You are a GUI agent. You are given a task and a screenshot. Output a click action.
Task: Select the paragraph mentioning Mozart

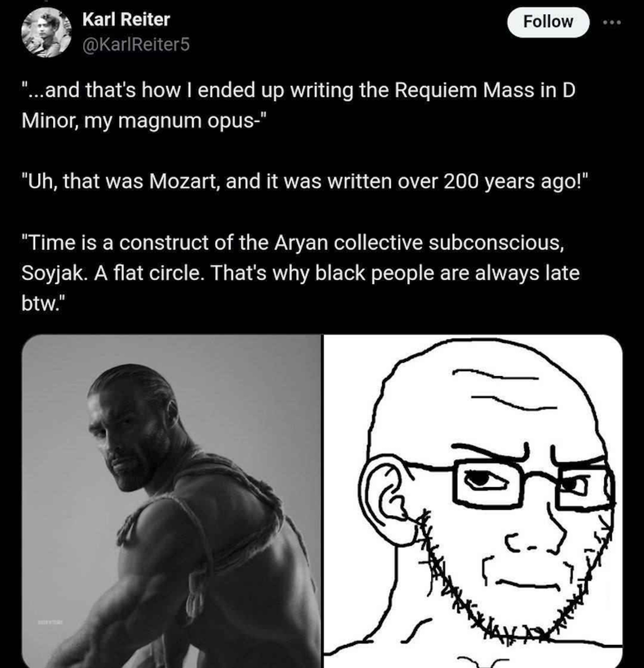305,181
